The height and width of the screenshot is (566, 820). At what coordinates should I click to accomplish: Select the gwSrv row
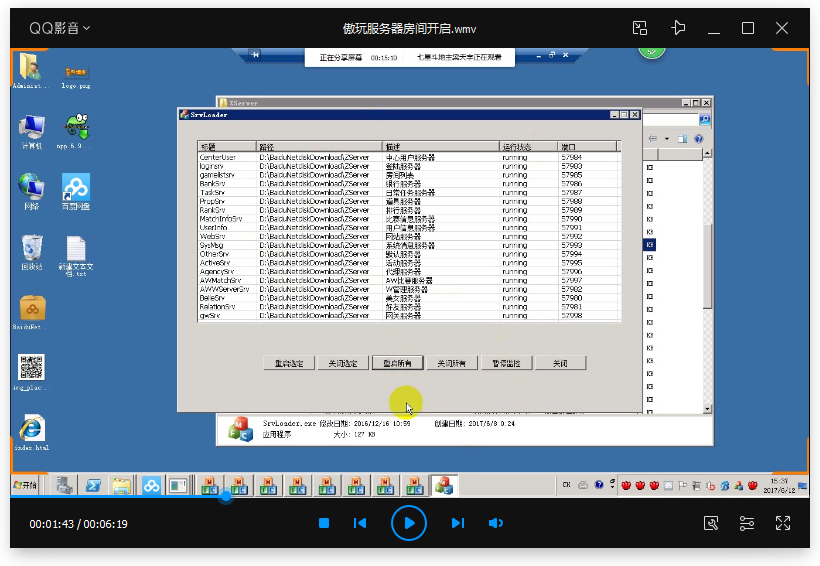click(408, 315)
